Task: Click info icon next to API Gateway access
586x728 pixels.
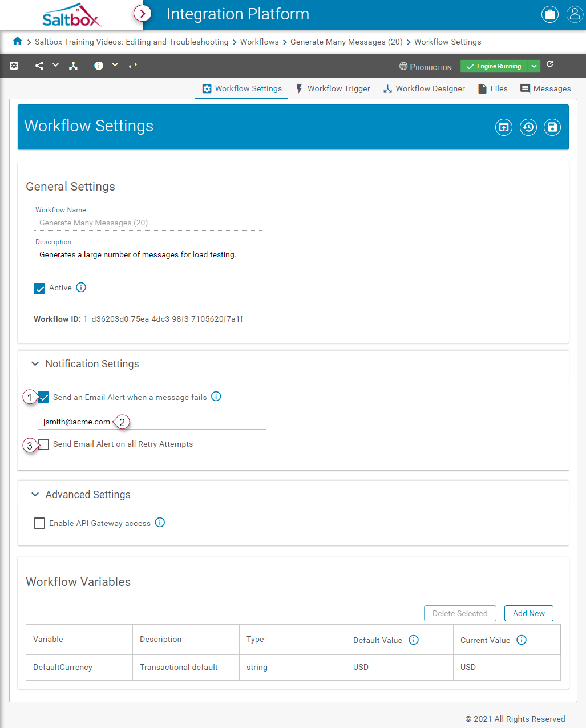Action: coord(160,523)
